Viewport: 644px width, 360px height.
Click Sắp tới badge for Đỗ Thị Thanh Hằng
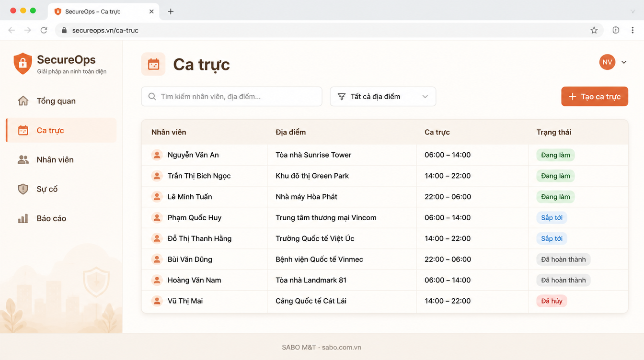coord(552,238)
